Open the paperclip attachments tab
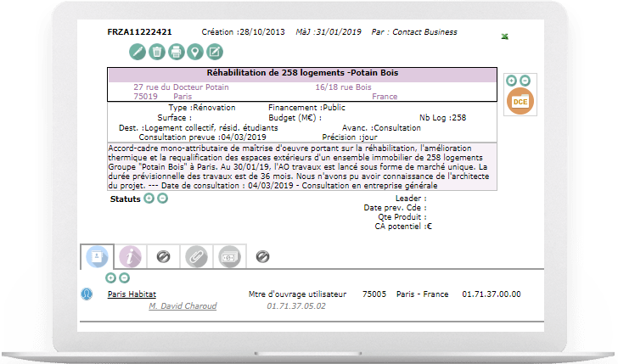 tap(196, 255)
